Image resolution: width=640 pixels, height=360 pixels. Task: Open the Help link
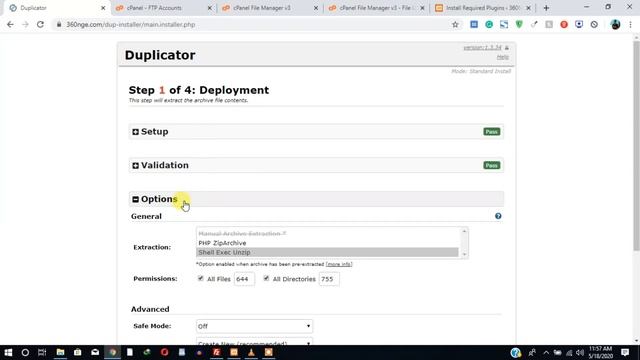(502, 57)
